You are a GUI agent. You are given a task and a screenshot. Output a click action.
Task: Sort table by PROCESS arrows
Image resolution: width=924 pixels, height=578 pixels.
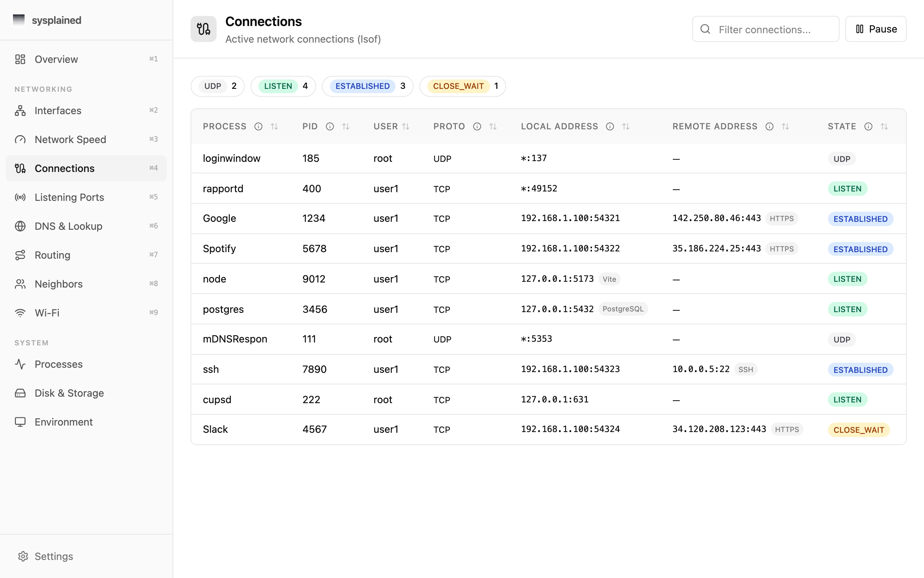pyautogui.click(x=274, y=126)
